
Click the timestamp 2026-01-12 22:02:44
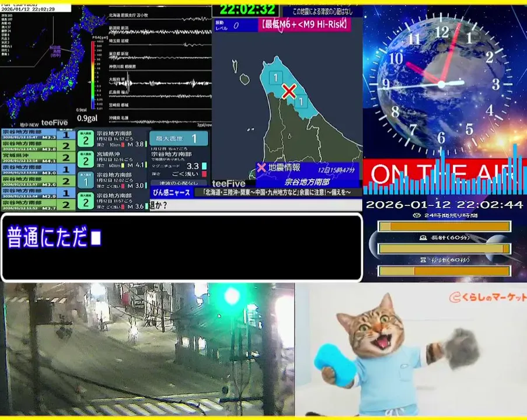(x=444, y=205)
